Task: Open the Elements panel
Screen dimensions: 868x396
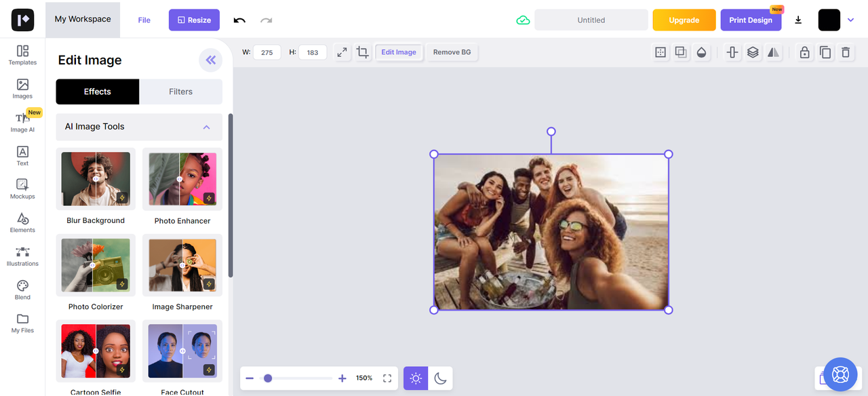Action: pos(22,223)
